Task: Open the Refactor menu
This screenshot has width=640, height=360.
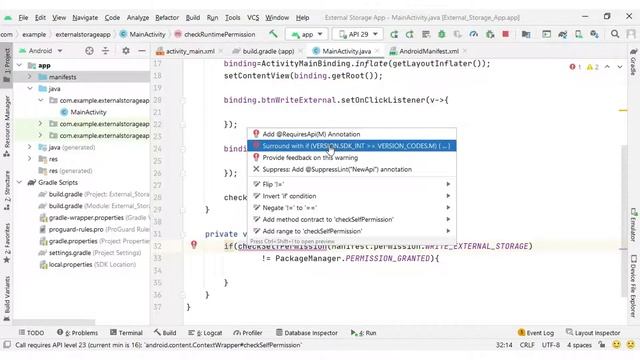Action: tap(167, 18)
